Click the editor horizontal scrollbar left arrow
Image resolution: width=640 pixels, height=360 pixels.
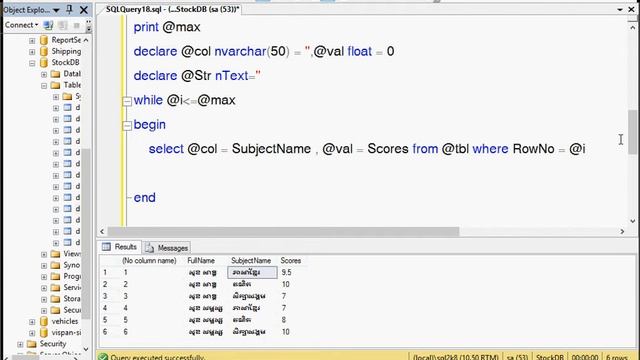point(102,231)
